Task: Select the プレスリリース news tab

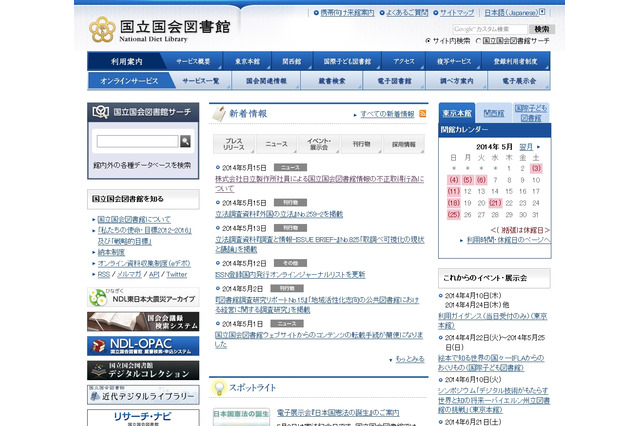Action: [x=234, y=145]
